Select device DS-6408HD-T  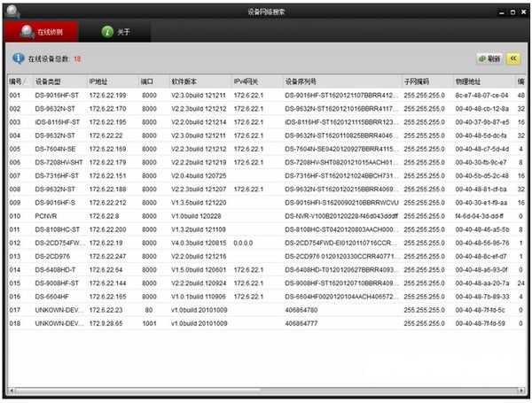tap(55, 270)
